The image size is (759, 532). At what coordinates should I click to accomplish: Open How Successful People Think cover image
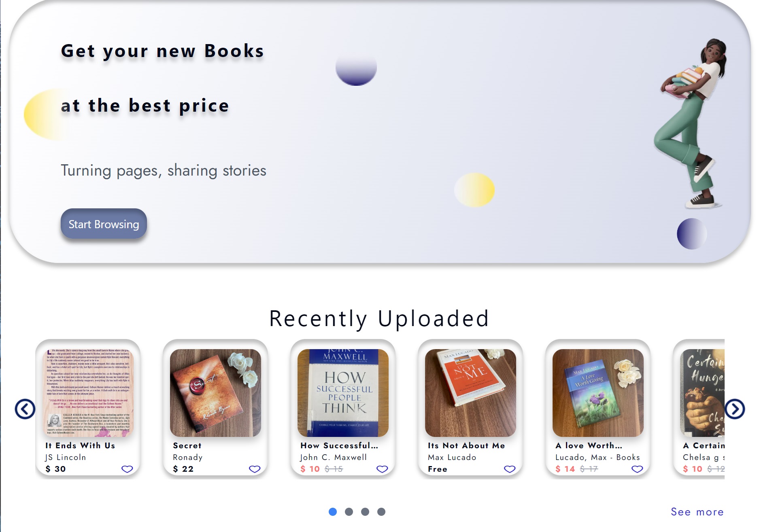point(343,393)
